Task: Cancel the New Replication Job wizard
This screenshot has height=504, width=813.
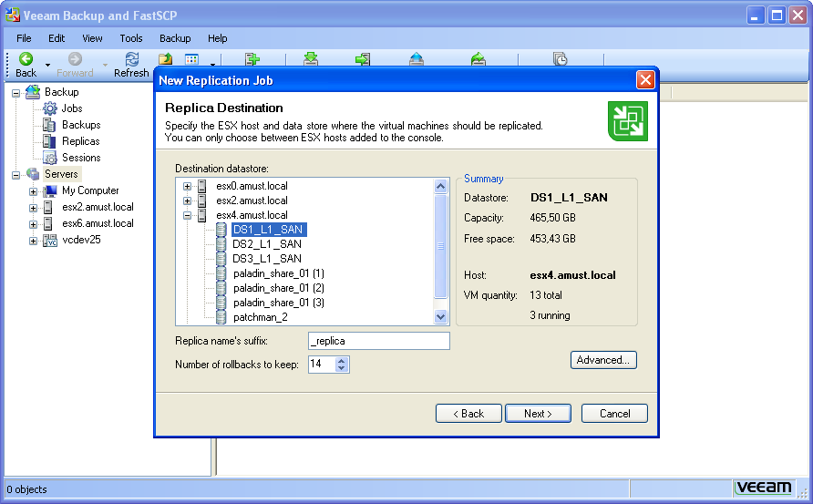Action: (x=614, y=413)
